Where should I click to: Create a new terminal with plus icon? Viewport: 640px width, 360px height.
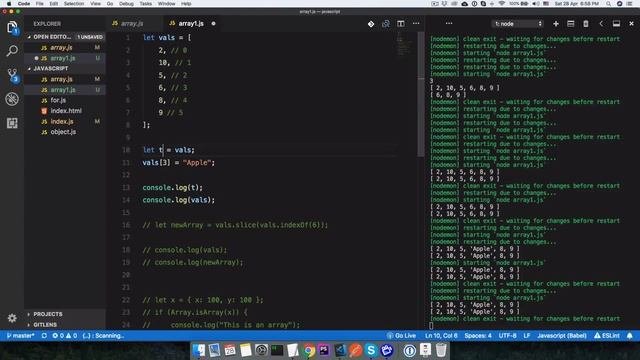[556, 24]
